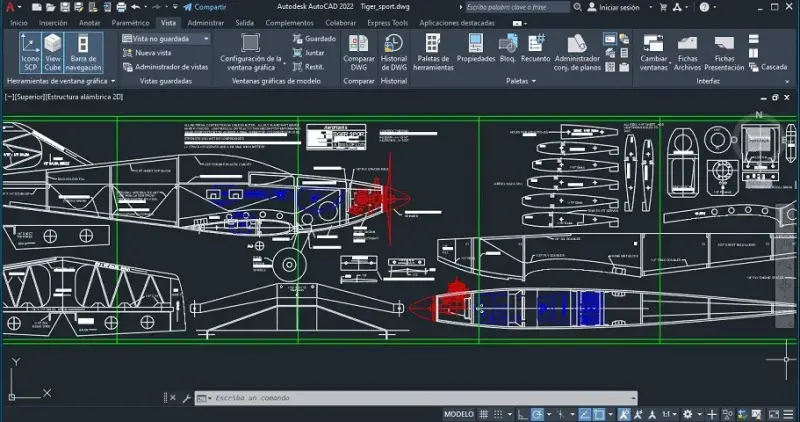
Task: Switch to the Administrar ribbon tab
Action: [x=206, y=23]
